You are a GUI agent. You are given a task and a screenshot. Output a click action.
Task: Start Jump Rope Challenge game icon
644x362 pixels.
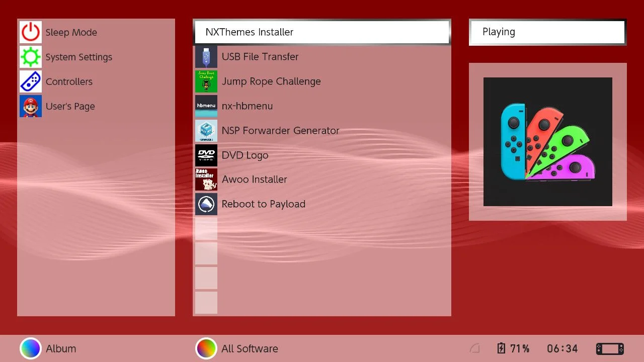click(206, 81)
